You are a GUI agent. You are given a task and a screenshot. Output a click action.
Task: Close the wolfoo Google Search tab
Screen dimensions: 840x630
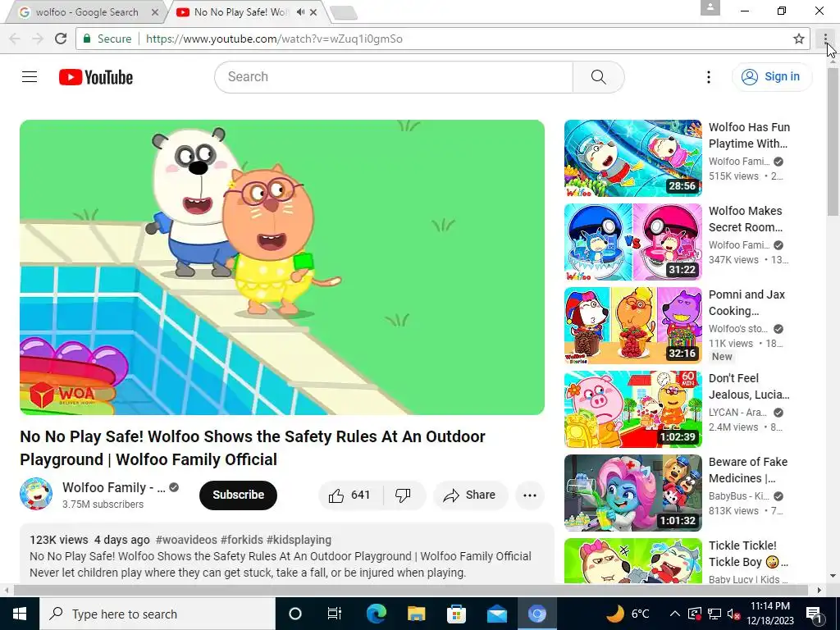click(x=155, y=11)
